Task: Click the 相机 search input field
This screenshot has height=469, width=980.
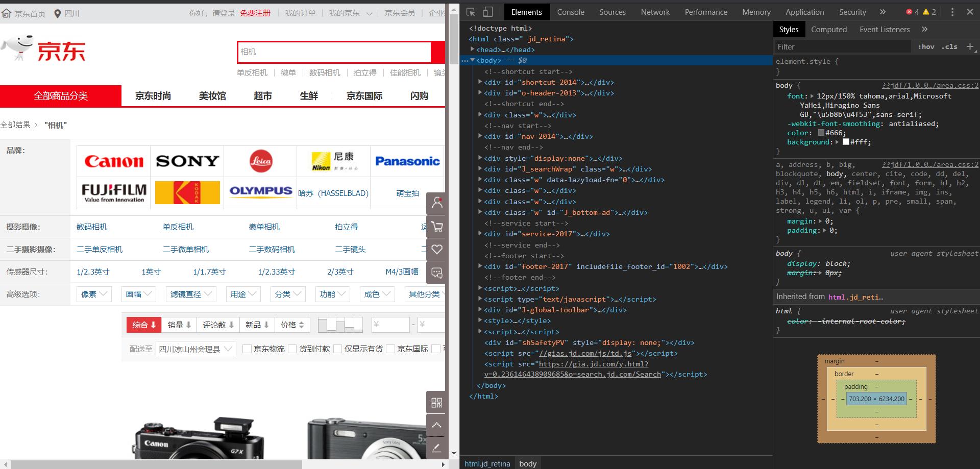Action: pyautogui.click(x=335, y=52)
